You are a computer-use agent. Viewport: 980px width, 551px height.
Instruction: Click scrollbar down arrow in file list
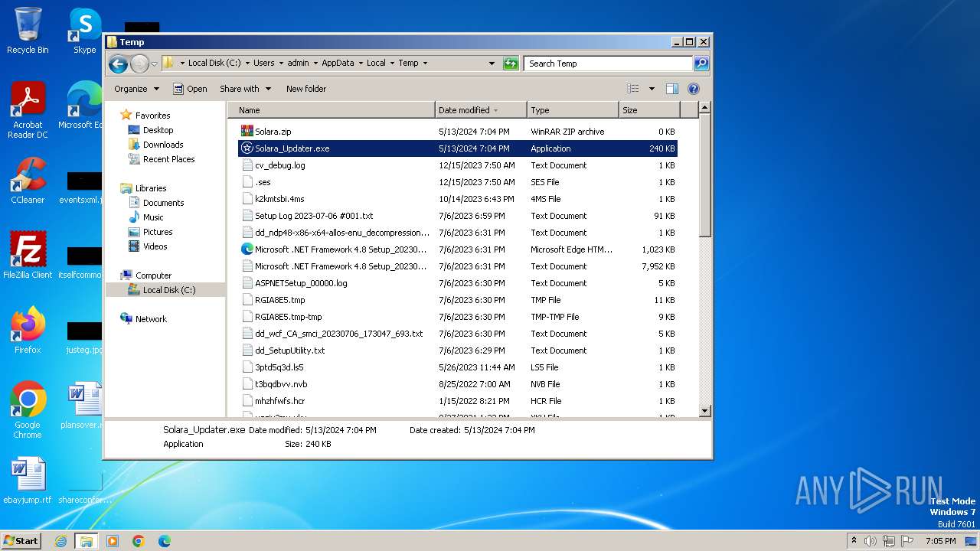pyautogui.click(x=705, y=411)
